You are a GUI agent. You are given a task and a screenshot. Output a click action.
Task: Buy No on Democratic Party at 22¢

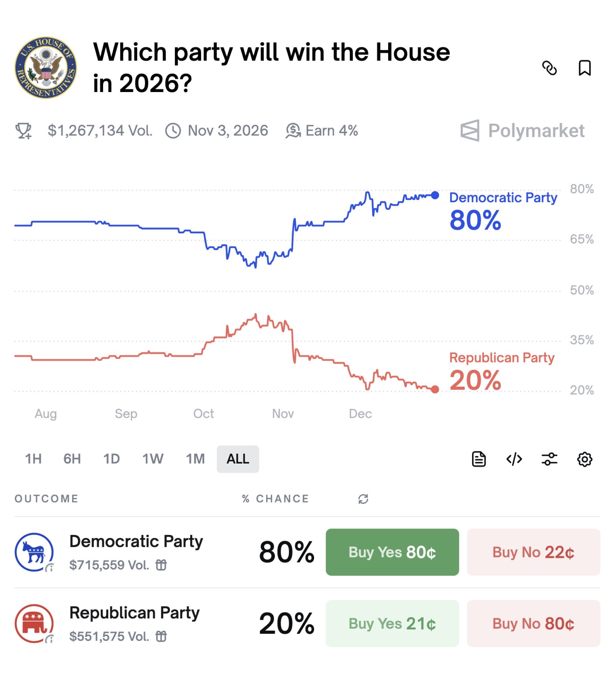[x=533, y=552]
